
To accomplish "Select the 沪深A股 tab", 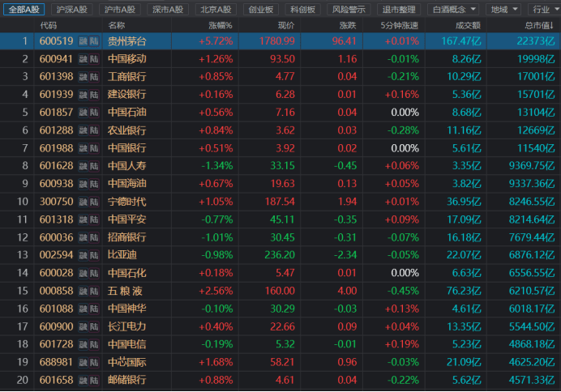I will (x=72, y=9).
